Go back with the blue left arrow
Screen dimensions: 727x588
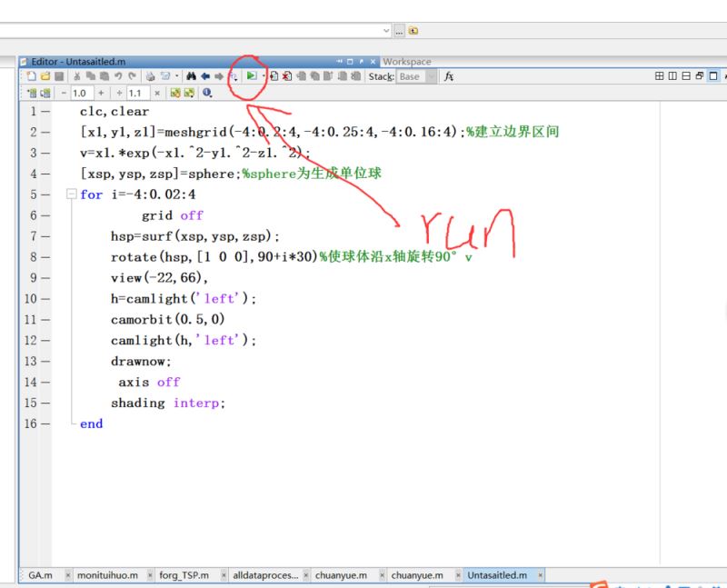coord(205,76)
